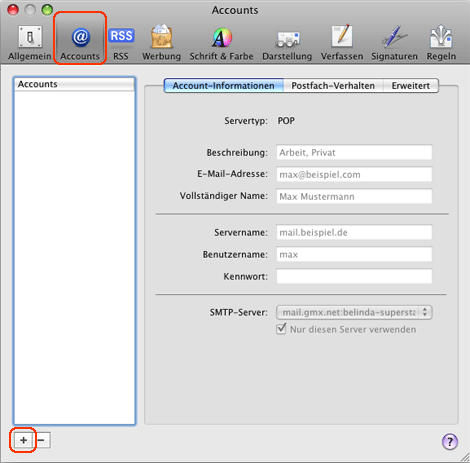Open the Regeln preferences pane
The image size is (470, 463).
[441, 43]
